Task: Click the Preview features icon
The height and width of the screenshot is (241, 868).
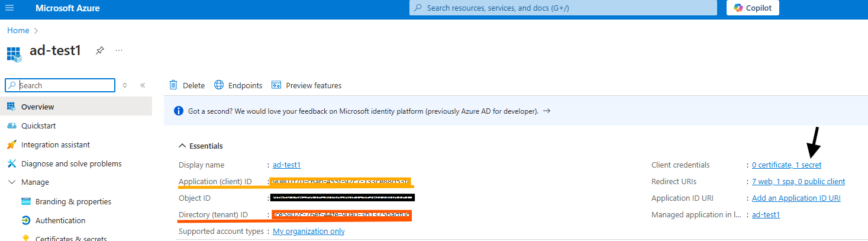Action: click(x=276, y=85)
